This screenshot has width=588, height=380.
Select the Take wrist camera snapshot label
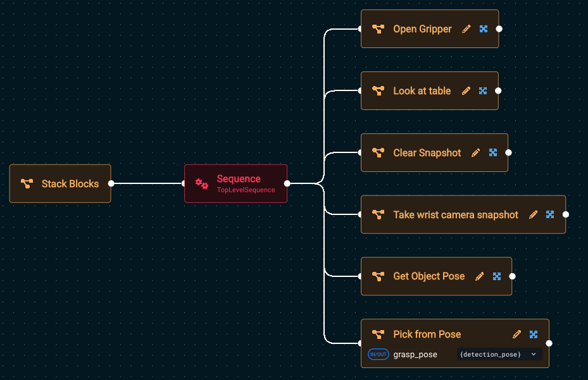[456, 214]
